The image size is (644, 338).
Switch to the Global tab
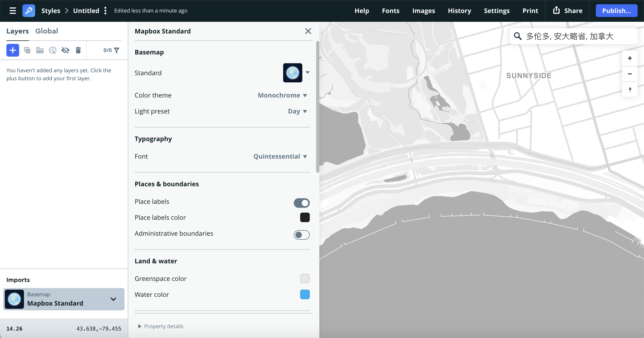47,31
